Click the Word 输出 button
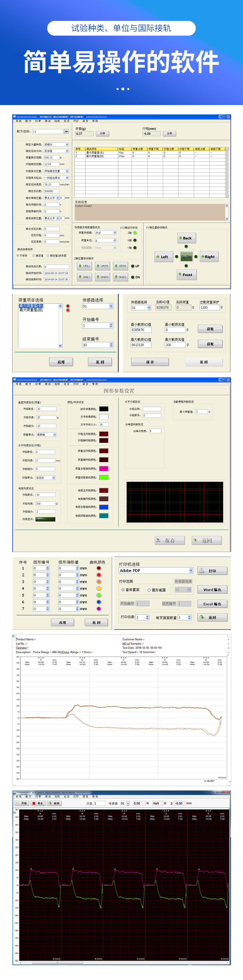Screen dimensions: 243x980 (x=212, y=590)
